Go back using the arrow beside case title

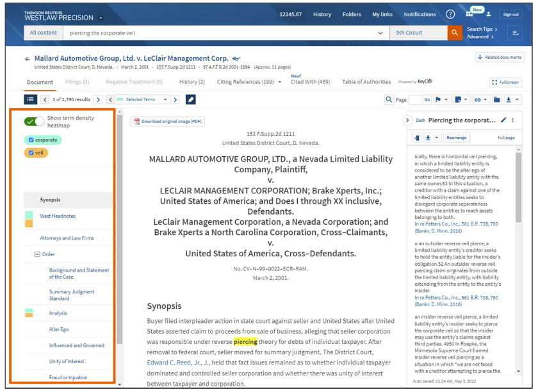coord(28,59)
